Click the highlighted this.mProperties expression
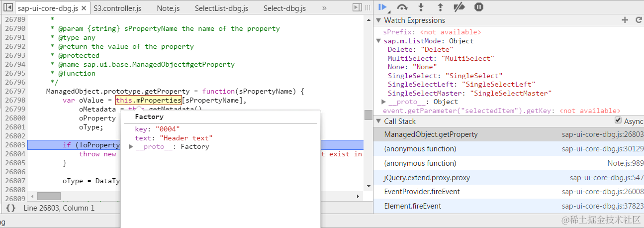Viewport: 644px width, 228px height. click(x=148, y=101)
